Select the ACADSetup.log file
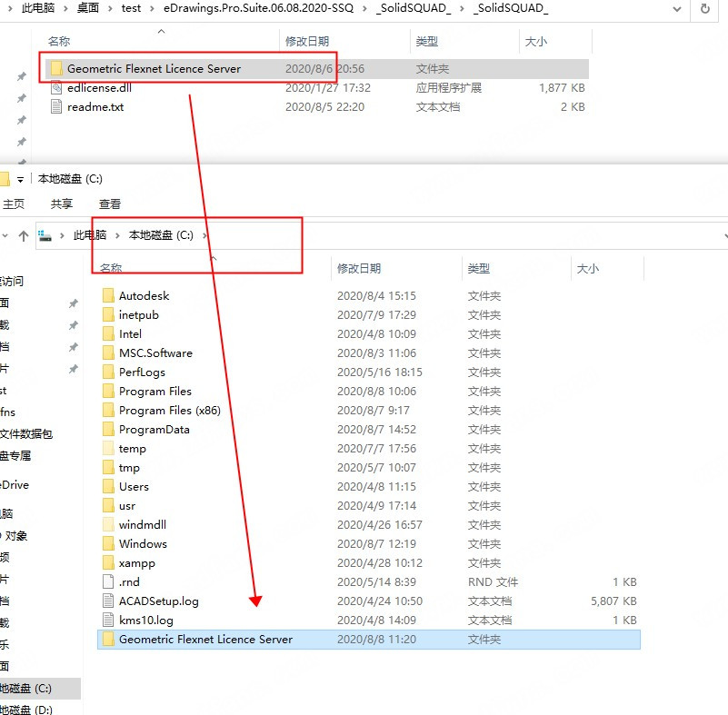The width and height of the screenshot is (728, 715). 371,601
